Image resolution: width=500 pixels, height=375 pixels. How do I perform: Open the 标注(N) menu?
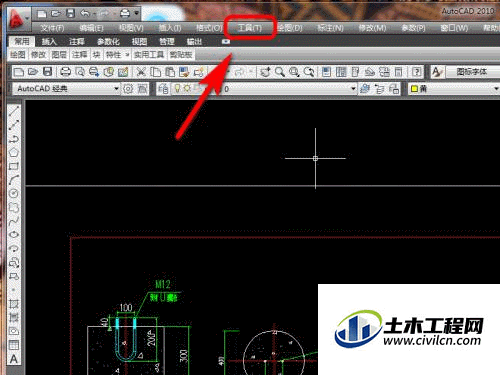coord(330,28)
